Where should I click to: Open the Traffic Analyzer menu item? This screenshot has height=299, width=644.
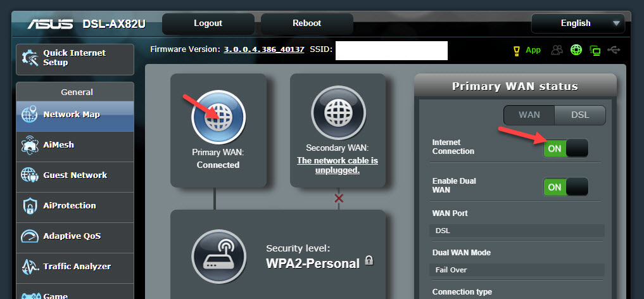(75, 268)
